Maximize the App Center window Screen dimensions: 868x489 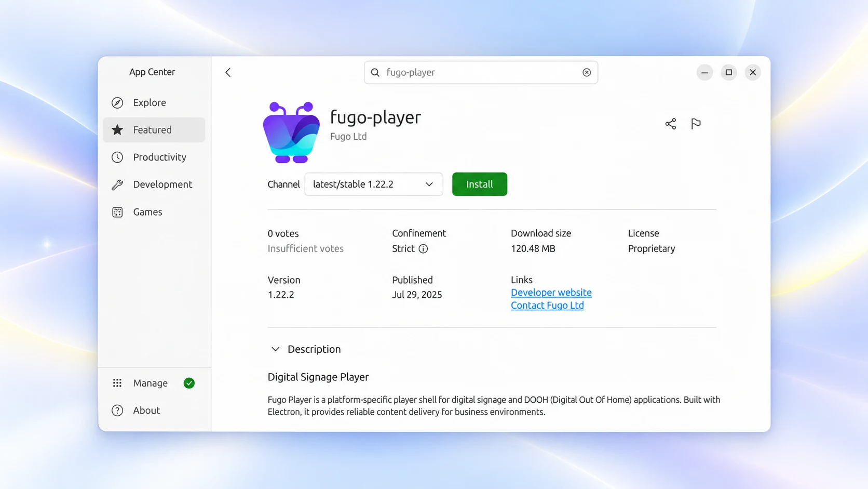point(729,72)
